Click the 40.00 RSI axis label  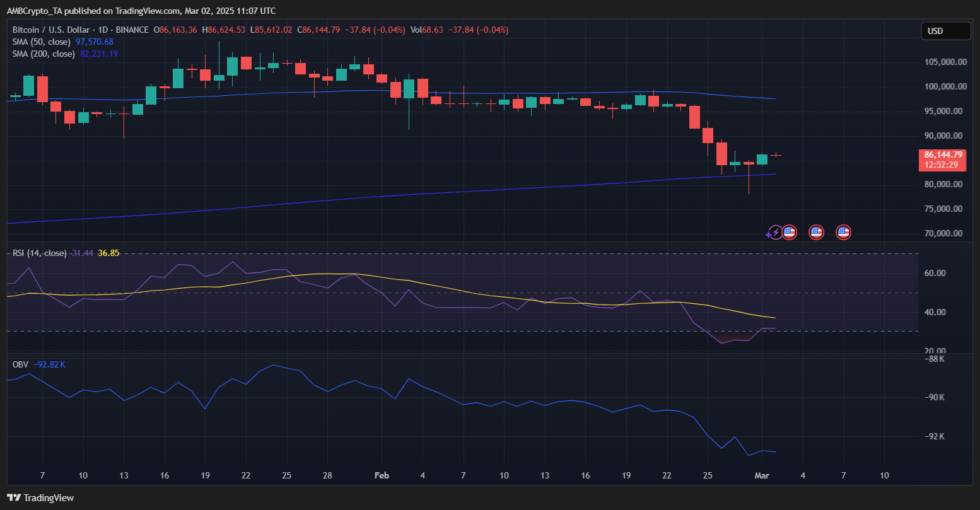click(x=936, y=313)
